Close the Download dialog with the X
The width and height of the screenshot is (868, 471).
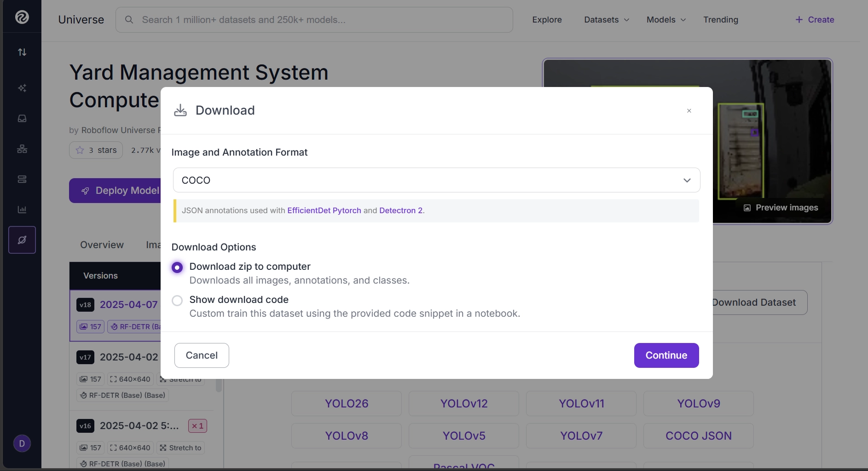point(689,110)
